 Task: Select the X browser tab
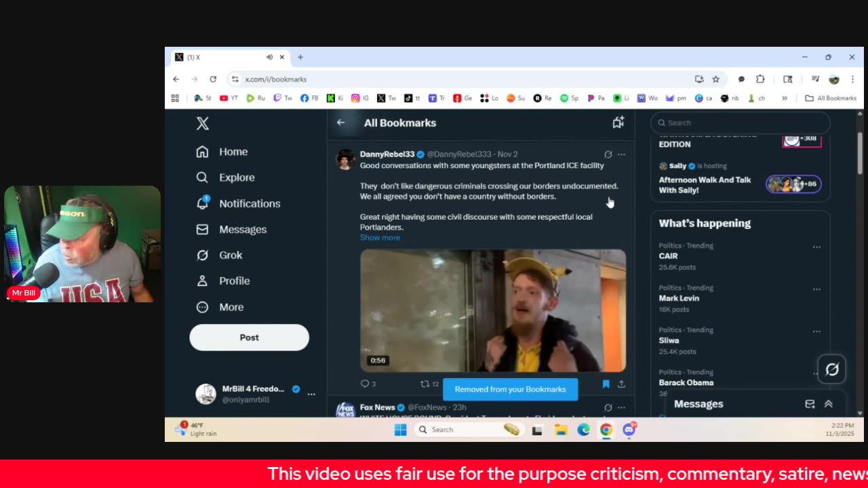[230, 58]
